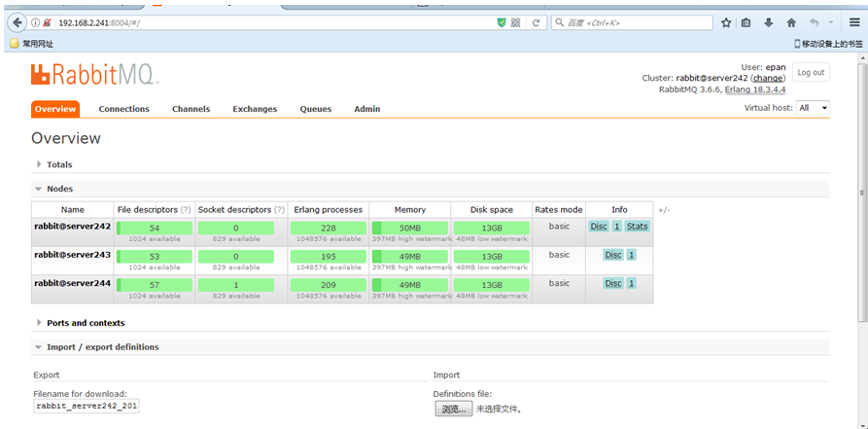Click the disk space bar for server244
This screenshot has height=429, width=868.
pos(492,285)
